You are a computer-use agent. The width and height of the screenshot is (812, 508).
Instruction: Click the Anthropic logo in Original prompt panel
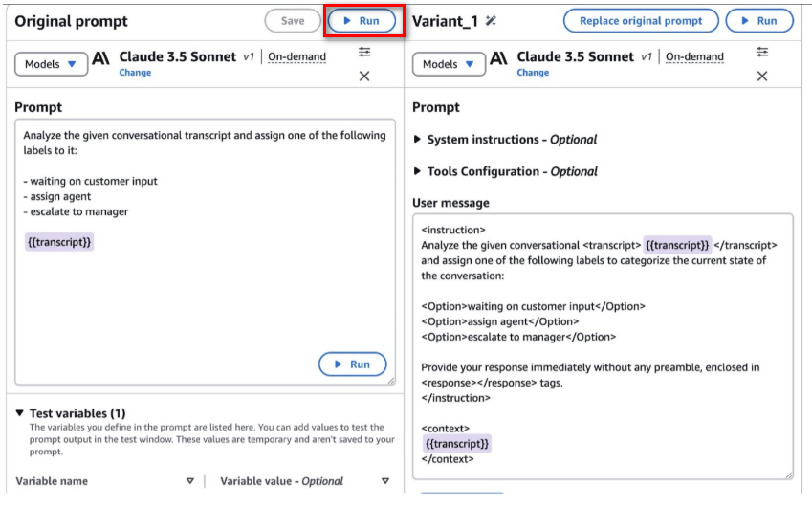click(x=101, y=58)
